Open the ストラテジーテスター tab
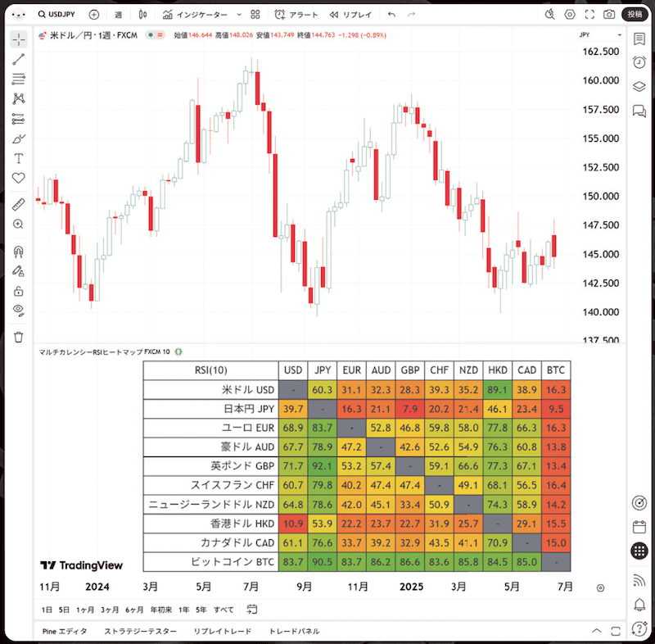 click(x=140, y=631)
